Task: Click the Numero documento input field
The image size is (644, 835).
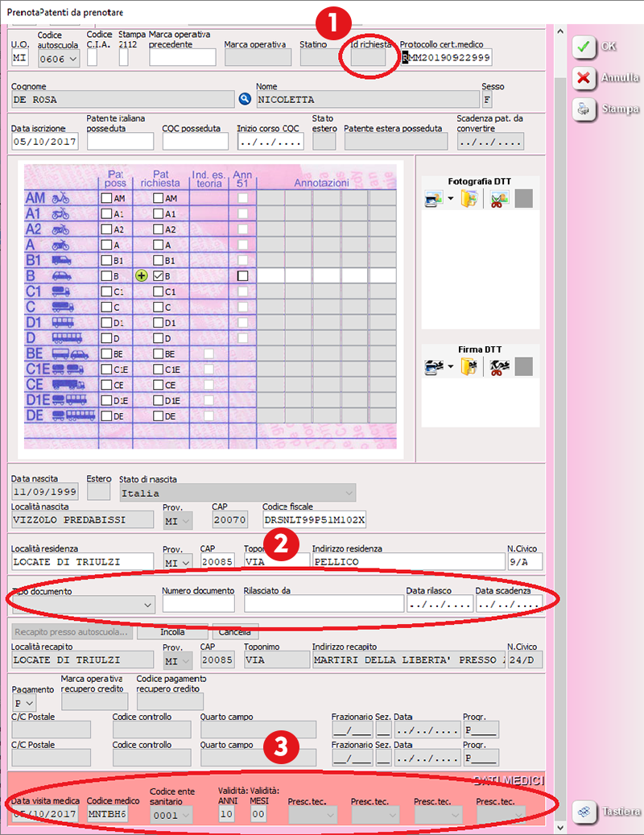Action: [199, 604]
